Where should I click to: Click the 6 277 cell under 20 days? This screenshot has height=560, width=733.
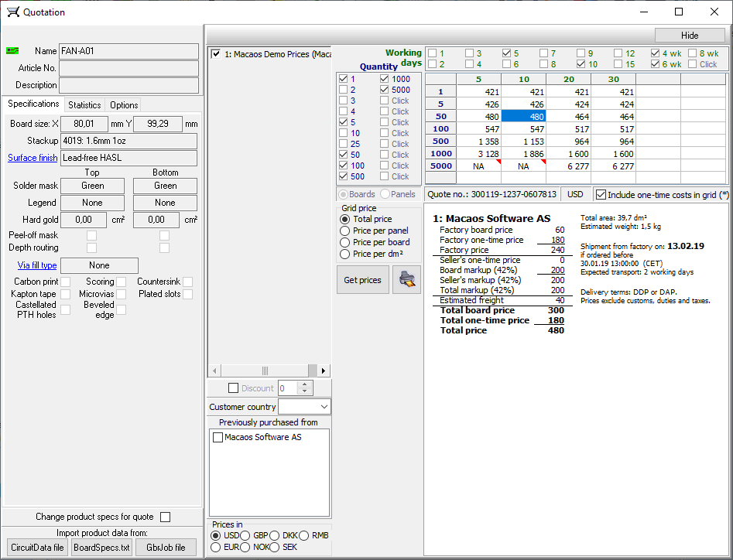568,166
